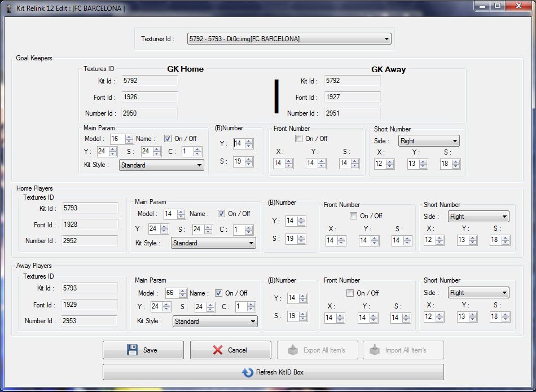This screenshot has width=536, height=392.
Task: Click the app icon in the title bar
Action: click(8, 8)
